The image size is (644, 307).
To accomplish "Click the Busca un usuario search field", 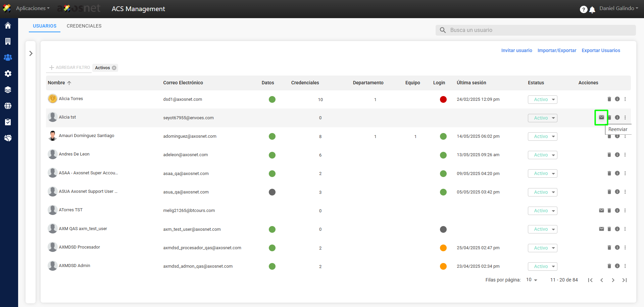I will [536, 30].
